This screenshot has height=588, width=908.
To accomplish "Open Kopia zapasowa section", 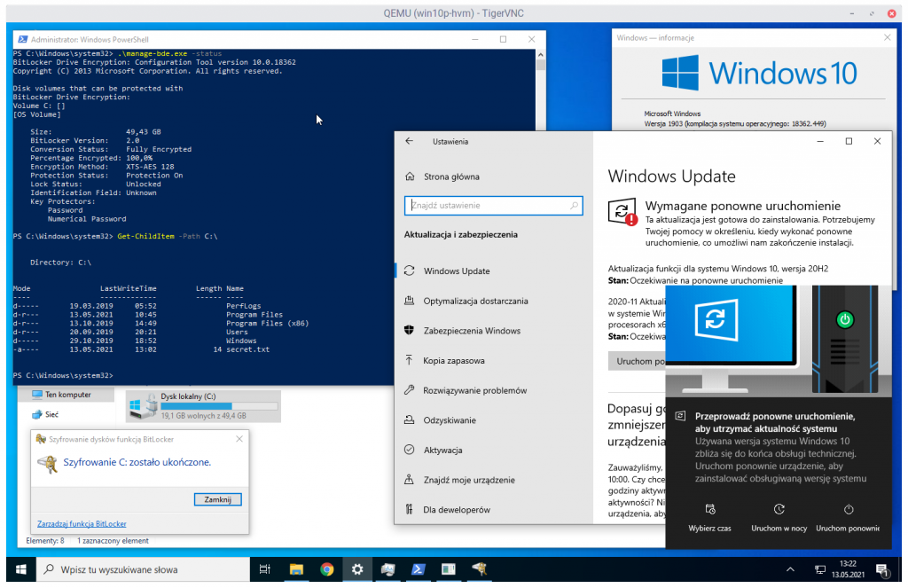I will pyautogui.click(x=453, y=361).
